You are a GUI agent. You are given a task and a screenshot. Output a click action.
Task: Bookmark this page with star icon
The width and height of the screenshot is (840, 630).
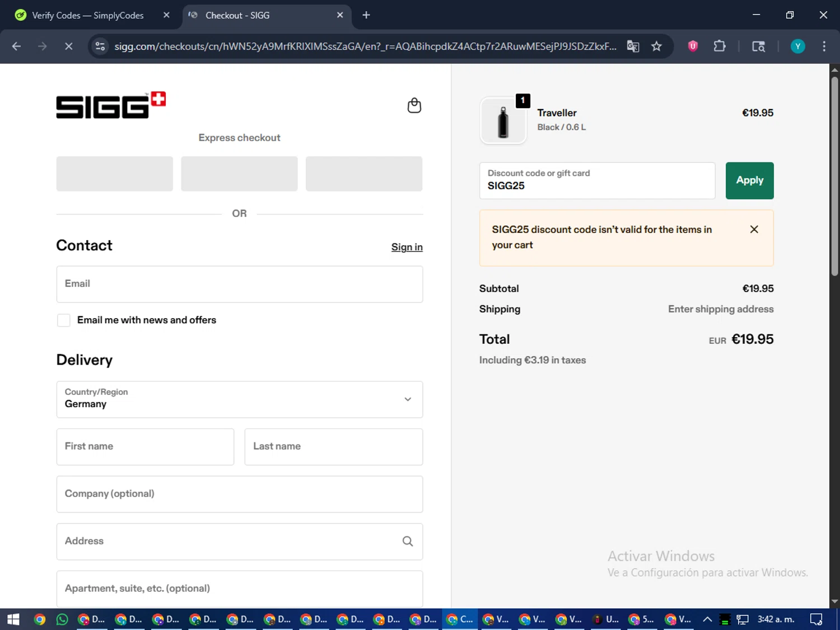coord(656,46)
